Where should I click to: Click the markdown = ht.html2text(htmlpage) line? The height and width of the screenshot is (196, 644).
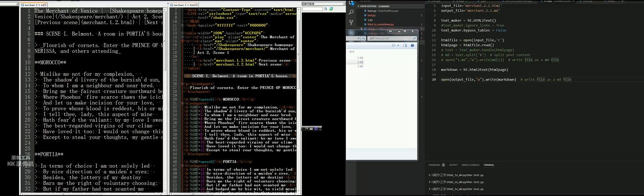click(474, 70)
